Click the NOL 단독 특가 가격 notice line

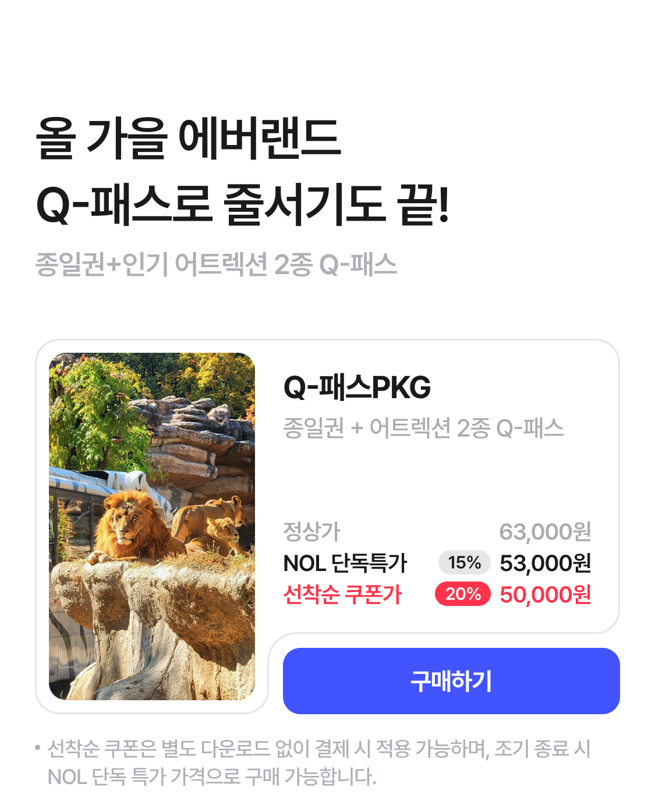pyautogui.click(x=212, y=776)
